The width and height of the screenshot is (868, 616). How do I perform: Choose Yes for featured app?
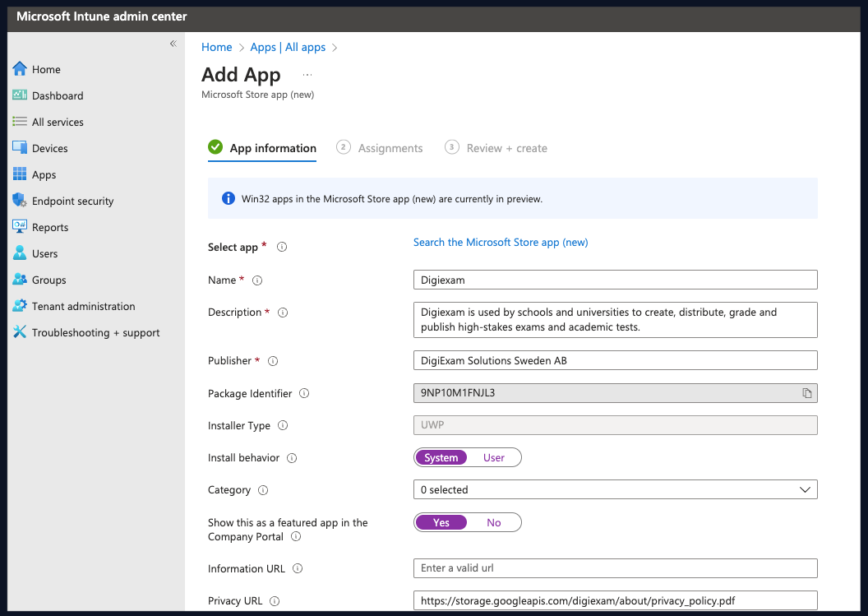[x=441, y=522]
